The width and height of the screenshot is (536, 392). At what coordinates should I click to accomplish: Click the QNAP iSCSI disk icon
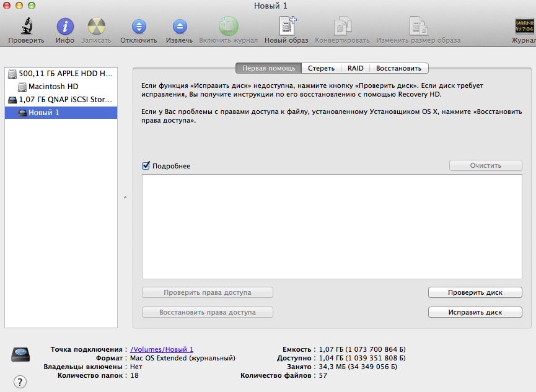pos(12,100)
